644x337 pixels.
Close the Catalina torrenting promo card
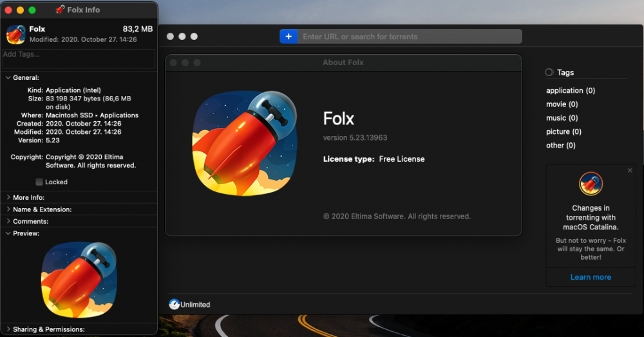(630, 170)
